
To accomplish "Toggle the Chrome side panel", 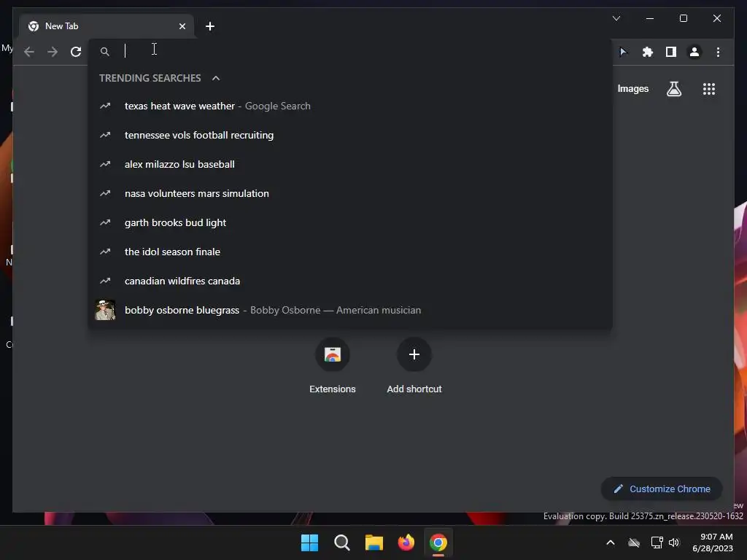I will tap(671, 52).
